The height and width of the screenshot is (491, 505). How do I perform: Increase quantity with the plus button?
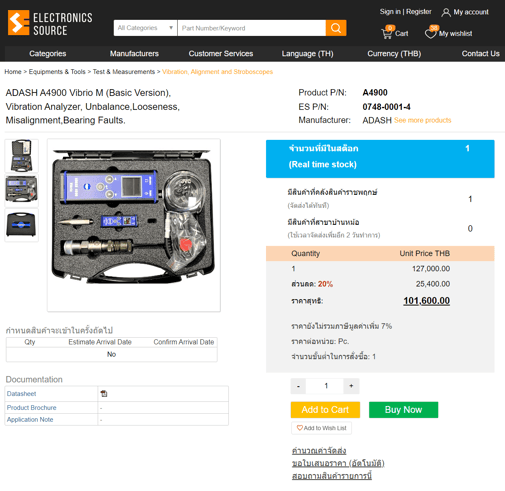point(351,386)
